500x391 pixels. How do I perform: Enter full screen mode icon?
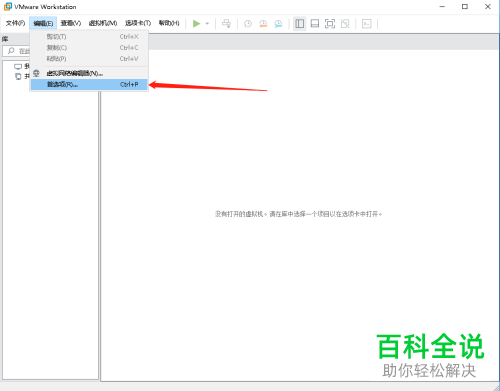pyautogui.click(x=330, y=23)
